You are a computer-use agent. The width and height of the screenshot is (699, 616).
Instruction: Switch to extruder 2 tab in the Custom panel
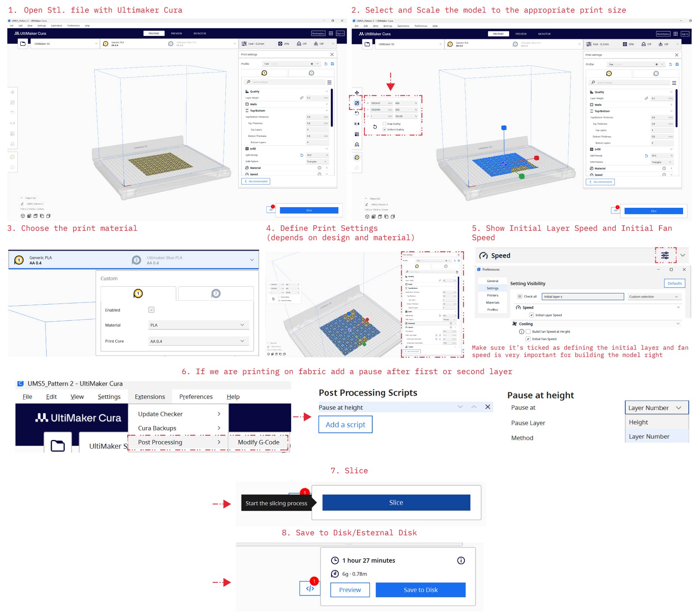[216, 294]
